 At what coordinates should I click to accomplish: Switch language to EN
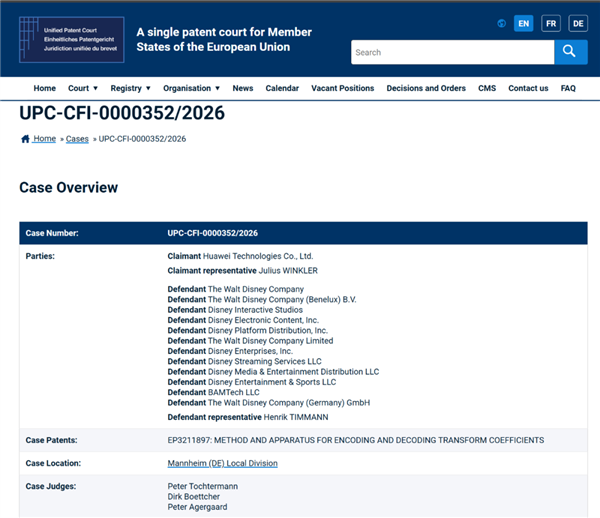click(x=523, y=23)
